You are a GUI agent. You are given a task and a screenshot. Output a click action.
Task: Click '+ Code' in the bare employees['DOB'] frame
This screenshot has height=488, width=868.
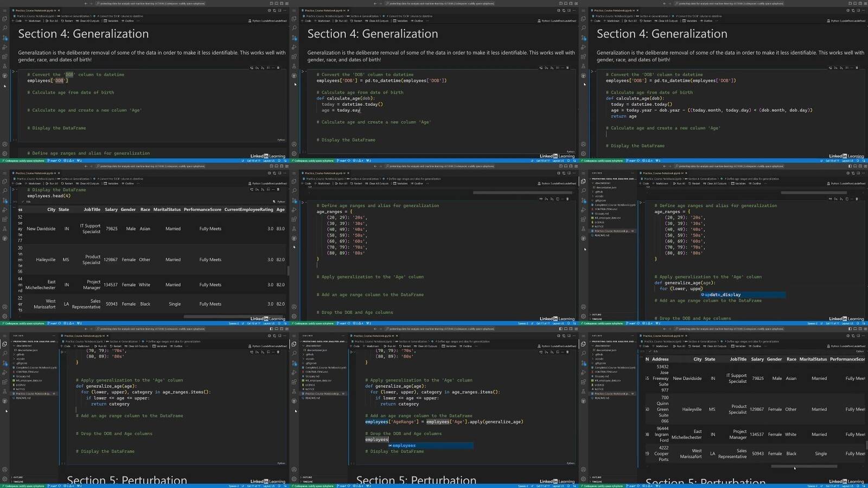pyautogui.click(x=17, y=21)
